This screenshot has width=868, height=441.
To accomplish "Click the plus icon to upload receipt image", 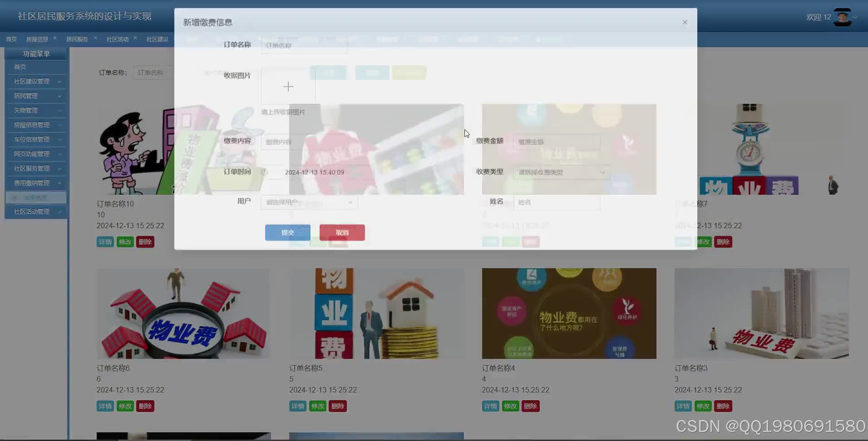I will pyautogui.click(x=288, y=86).
